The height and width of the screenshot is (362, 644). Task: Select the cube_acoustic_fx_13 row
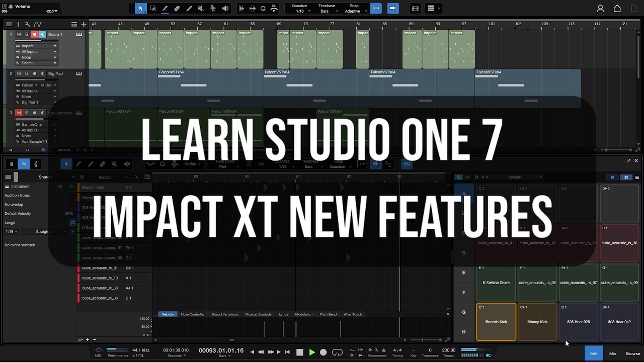coord(114,278)
